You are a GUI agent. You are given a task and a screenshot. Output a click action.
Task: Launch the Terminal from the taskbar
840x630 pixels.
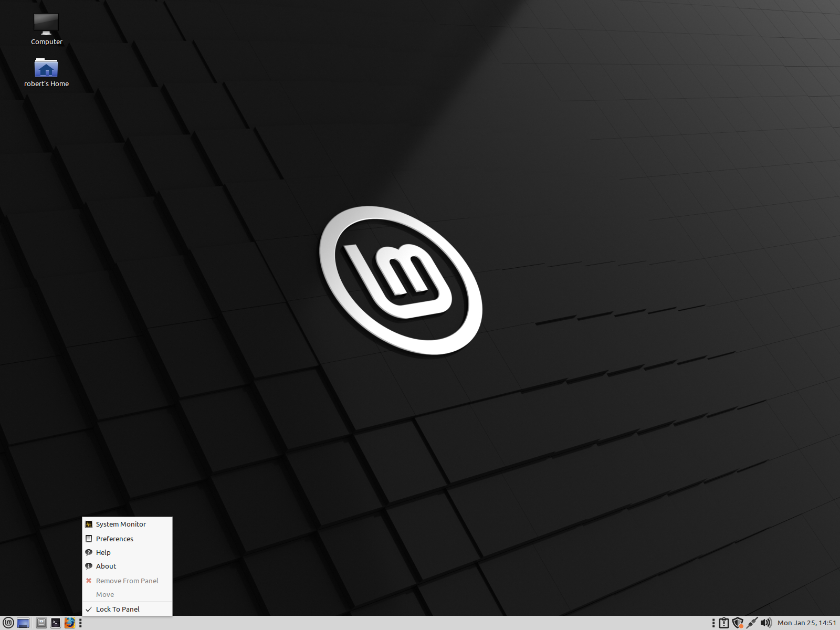coord(55,623)
